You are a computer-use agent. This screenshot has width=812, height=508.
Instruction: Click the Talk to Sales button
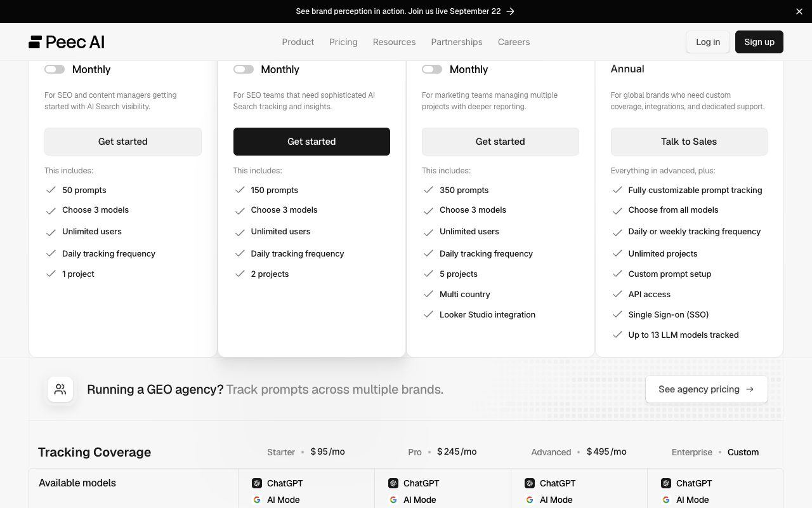pos(689,142)
